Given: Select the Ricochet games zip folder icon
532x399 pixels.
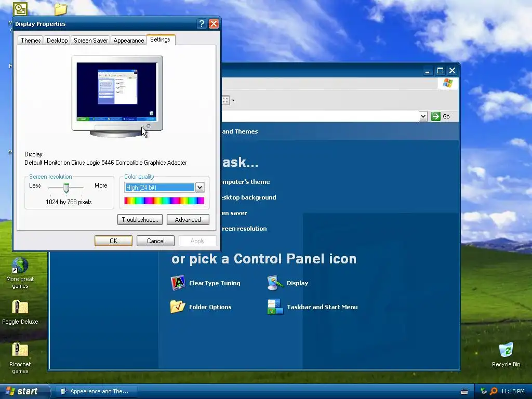Looking at the screenshot, I should tap(20, 350).
